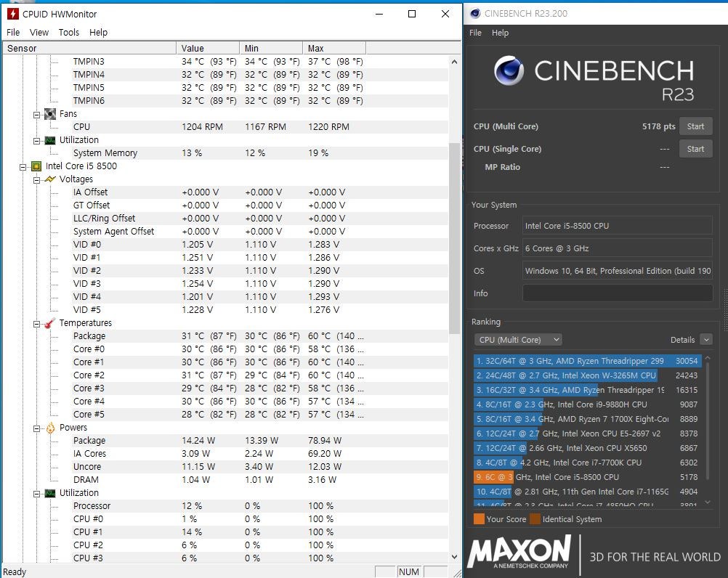Click the Identical System legend swatch
This screenshot has width=728, height=578.
[x=535, y=519]
